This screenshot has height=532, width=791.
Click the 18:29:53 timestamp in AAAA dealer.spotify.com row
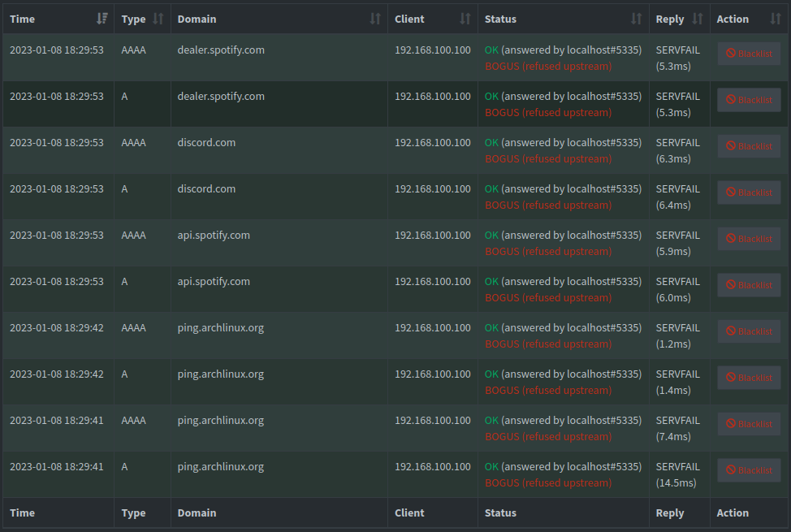tap(57, 50)
